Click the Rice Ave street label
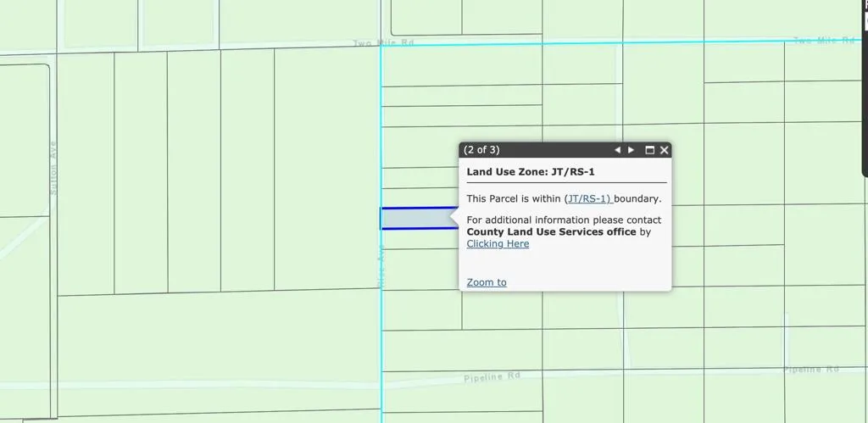Viewport: 868px width, 423px height. coord(381,267)
